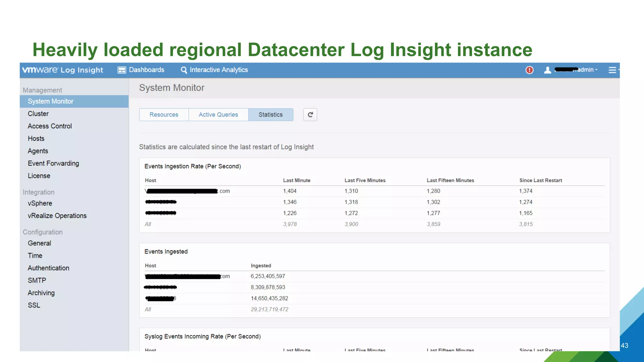Open SMTP configuration

(x=37, y=281)
